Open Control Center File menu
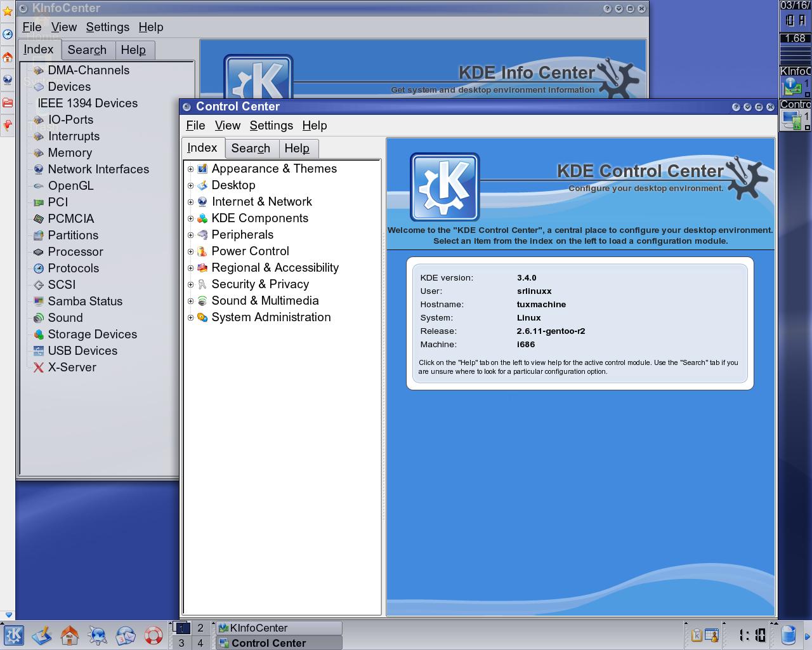Viewport: 812px width, 650px height. [x=195, y=126]
